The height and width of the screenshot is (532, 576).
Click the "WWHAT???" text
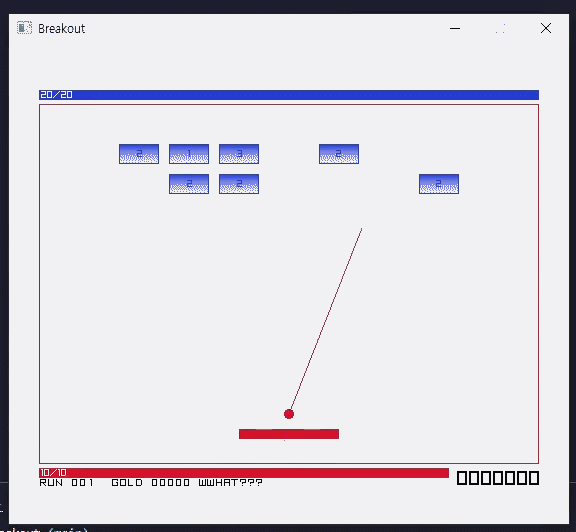(231, 483)
